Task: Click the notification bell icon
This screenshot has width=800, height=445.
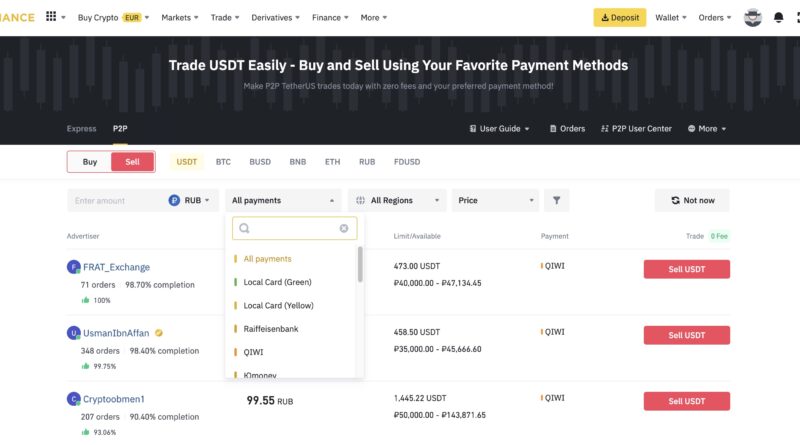Action: click(779, 17)
